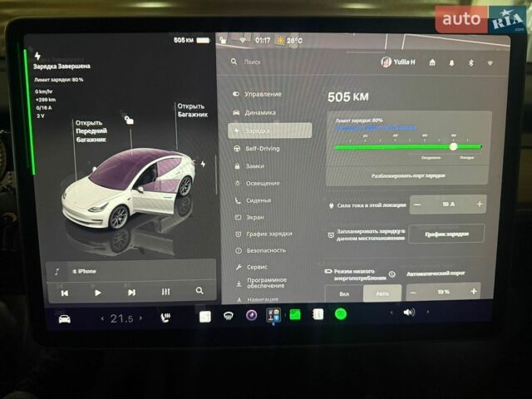532x399 pixels.
Task: Increase automatic threshold with plus button
Action: tap(474, 292)
